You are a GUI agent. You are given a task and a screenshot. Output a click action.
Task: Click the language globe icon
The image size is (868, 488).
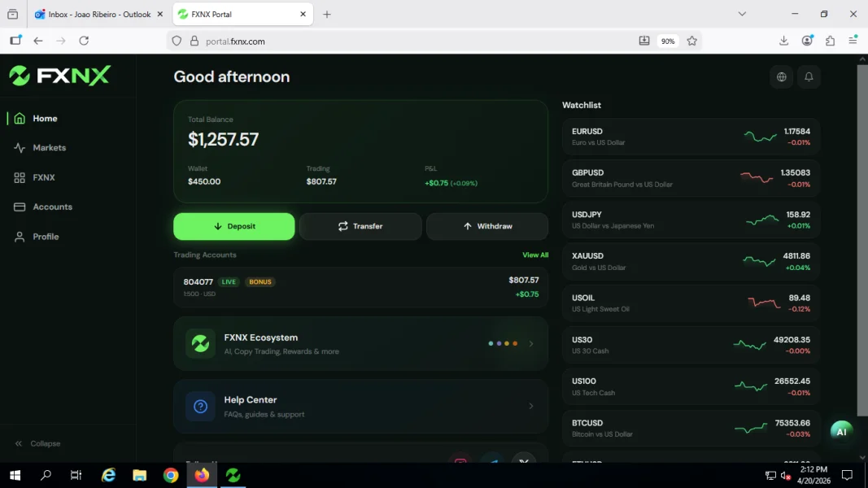click(x=782, y=77)
